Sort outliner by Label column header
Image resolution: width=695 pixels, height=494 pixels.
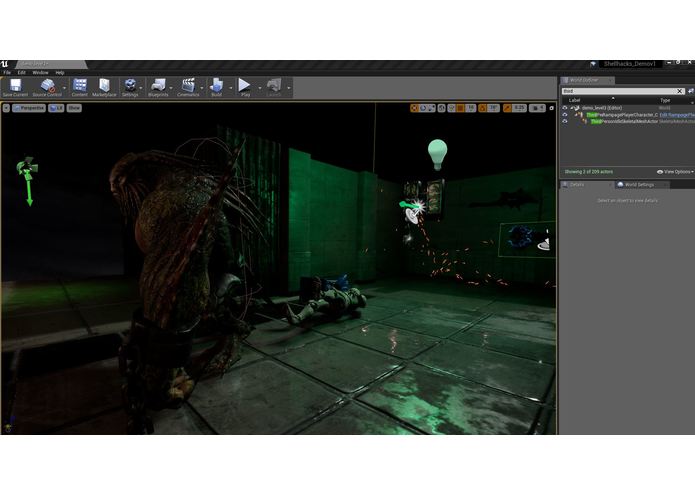pos(574,101)
